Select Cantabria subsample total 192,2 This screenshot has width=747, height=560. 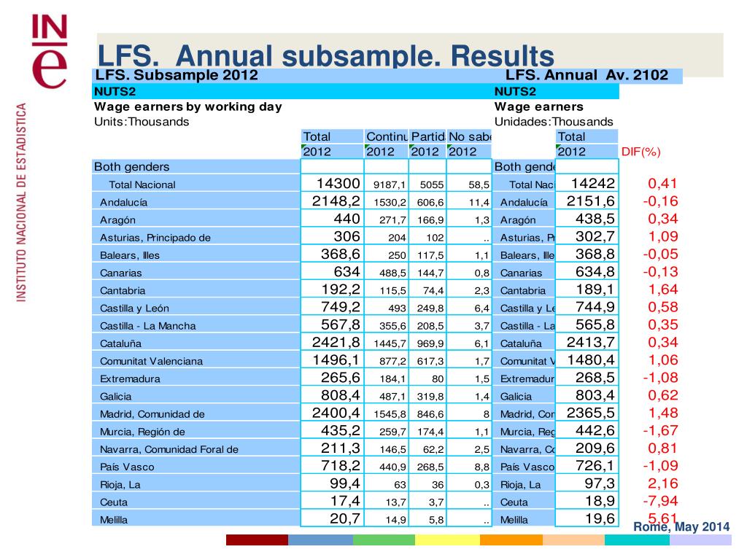pos(341,289)
